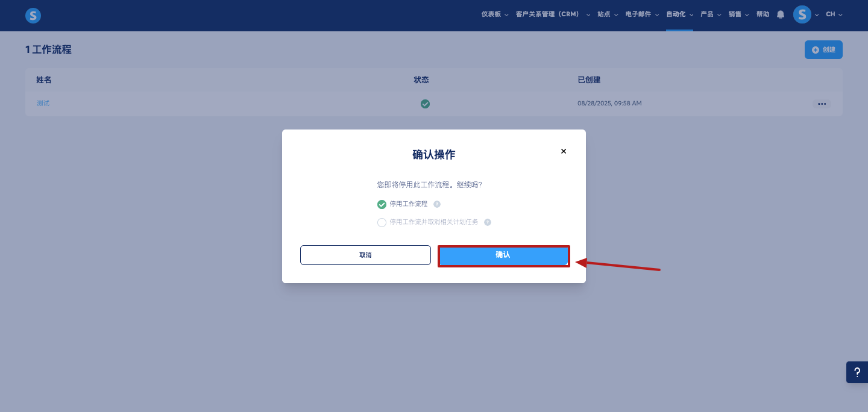Open the 电子邮件 menu

(x=642, y=14)
